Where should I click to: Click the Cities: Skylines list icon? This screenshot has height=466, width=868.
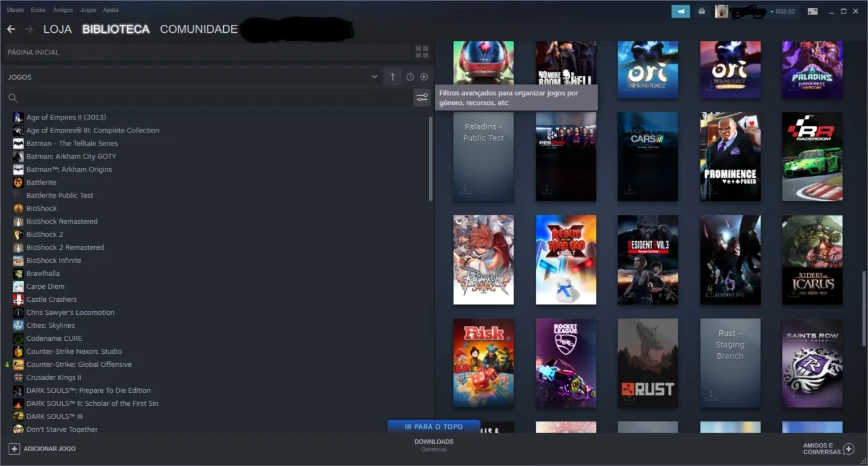click(19, 325)
